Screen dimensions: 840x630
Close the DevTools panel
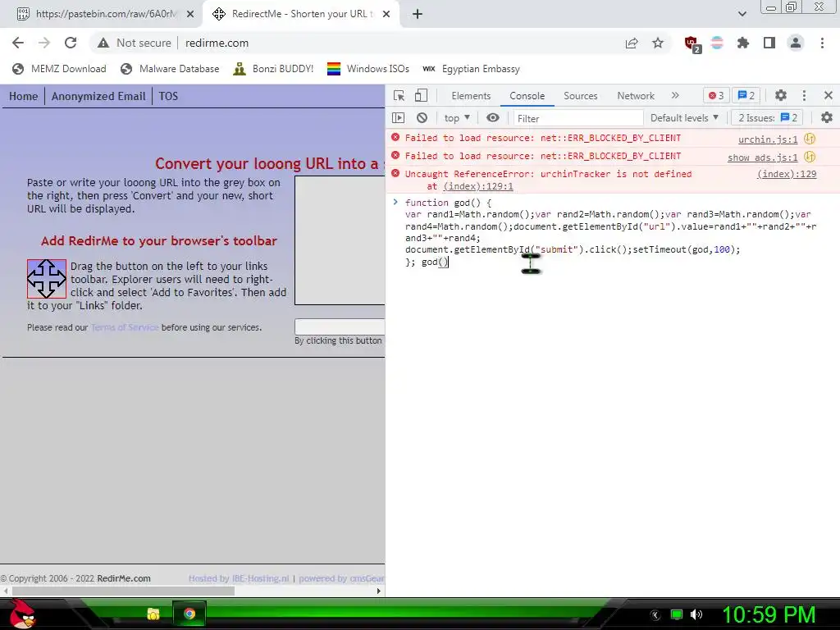pos(829,95)
